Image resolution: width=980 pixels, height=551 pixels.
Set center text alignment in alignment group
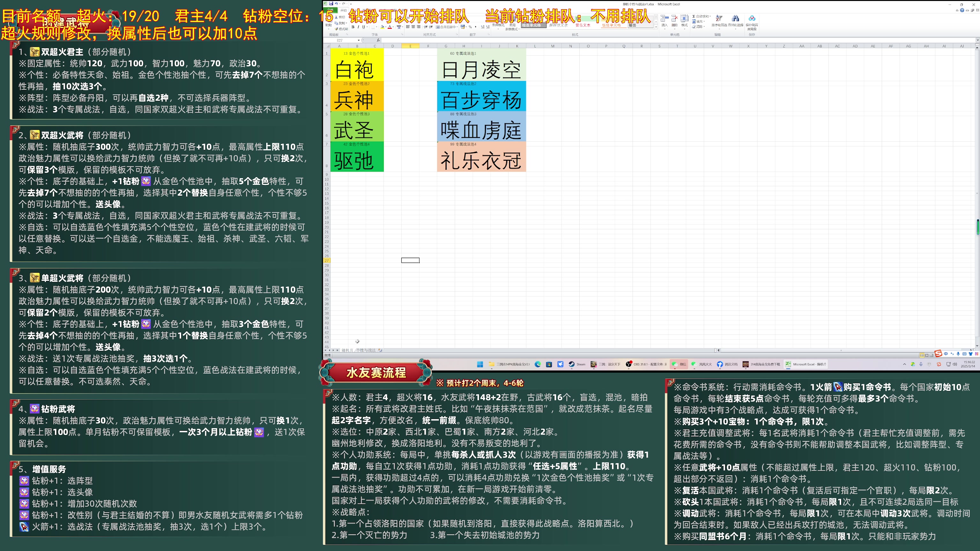pos(413,27)
